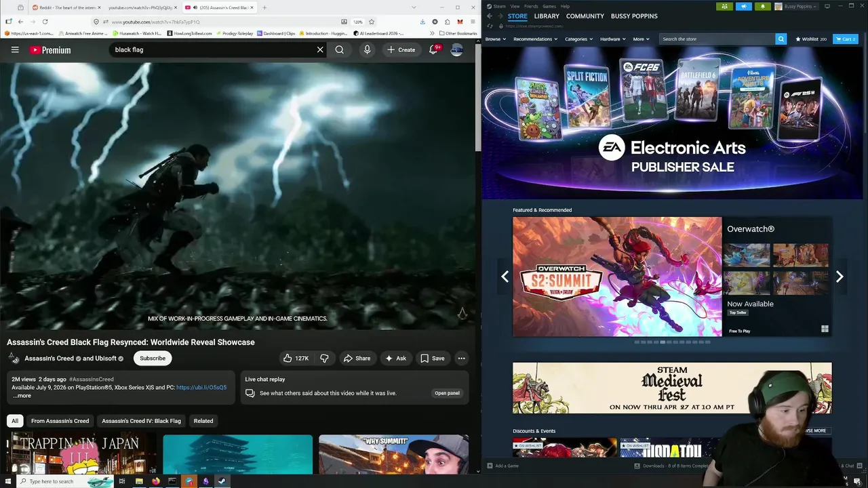Viewport: 868px width, 488px height.
Task: Open the YouTube account avatar menu
Action: (457, 49)
